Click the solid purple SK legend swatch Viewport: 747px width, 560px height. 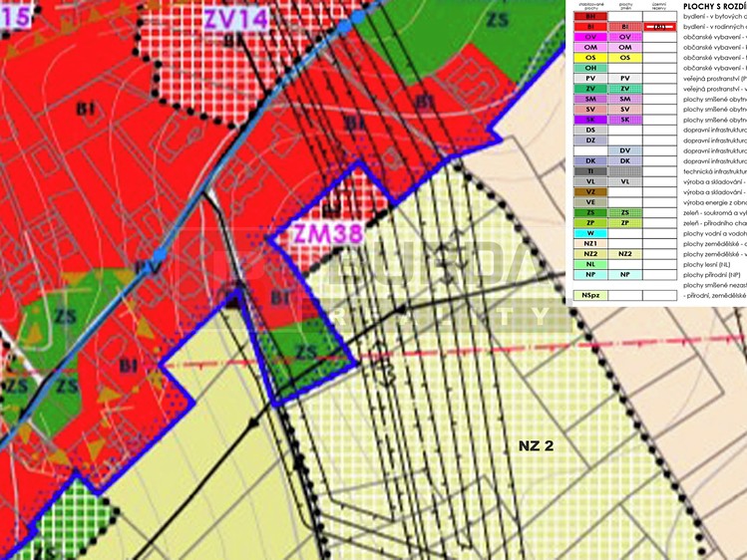tap(590, 120)
